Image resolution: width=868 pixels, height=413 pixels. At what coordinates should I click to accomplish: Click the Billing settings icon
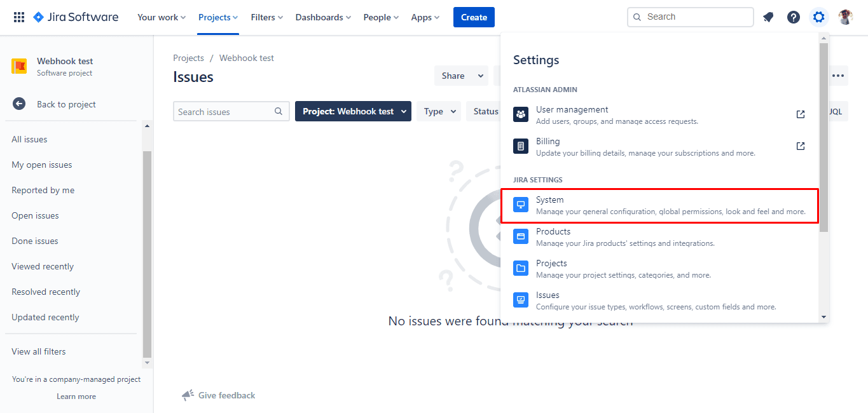point(521,146)
